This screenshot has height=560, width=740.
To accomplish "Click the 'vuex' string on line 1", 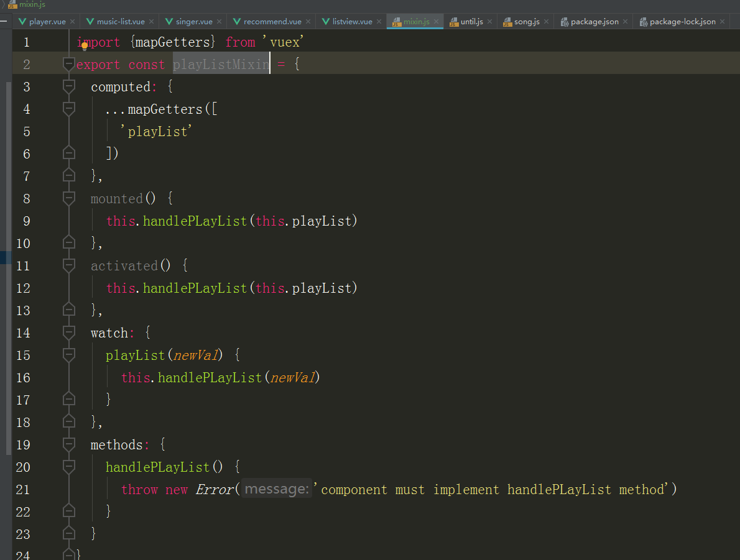I will click(283, 42).
